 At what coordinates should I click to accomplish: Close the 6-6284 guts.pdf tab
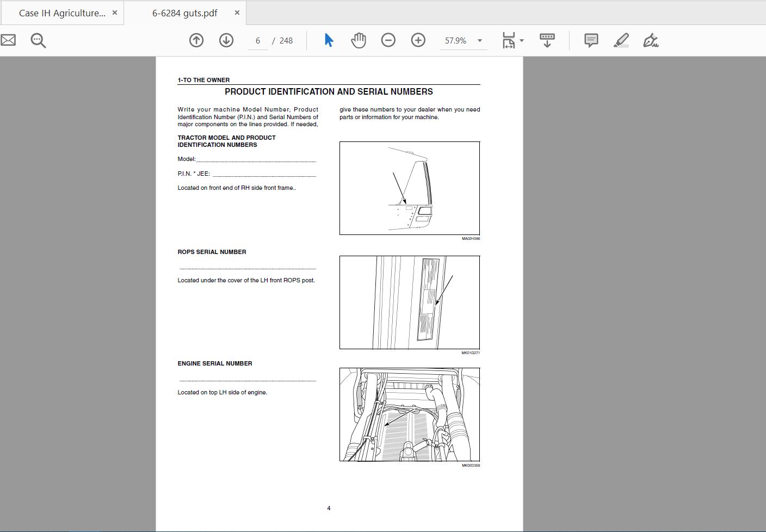pos(237,13)
